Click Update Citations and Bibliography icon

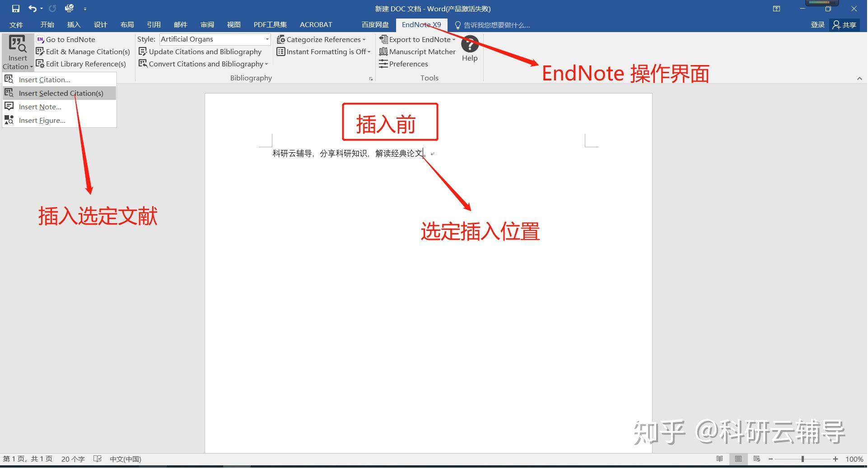click(x=143, y=51)
